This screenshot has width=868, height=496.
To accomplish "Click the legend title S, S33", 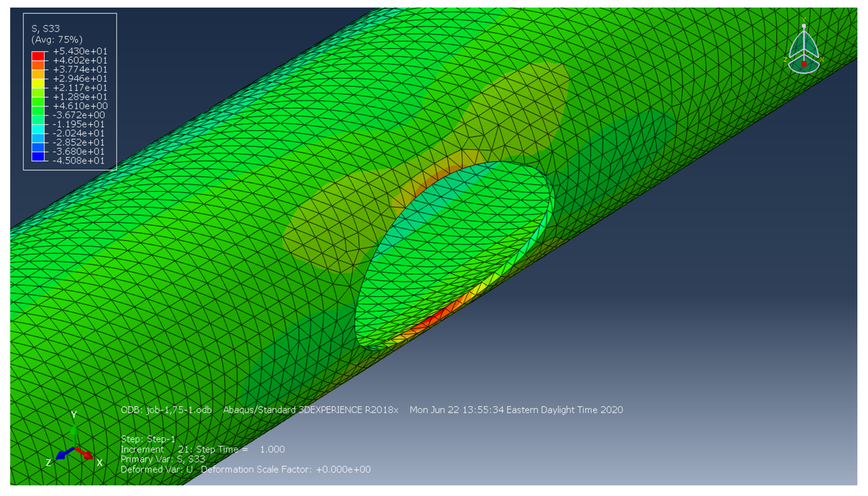I will [x=45, y=29].
